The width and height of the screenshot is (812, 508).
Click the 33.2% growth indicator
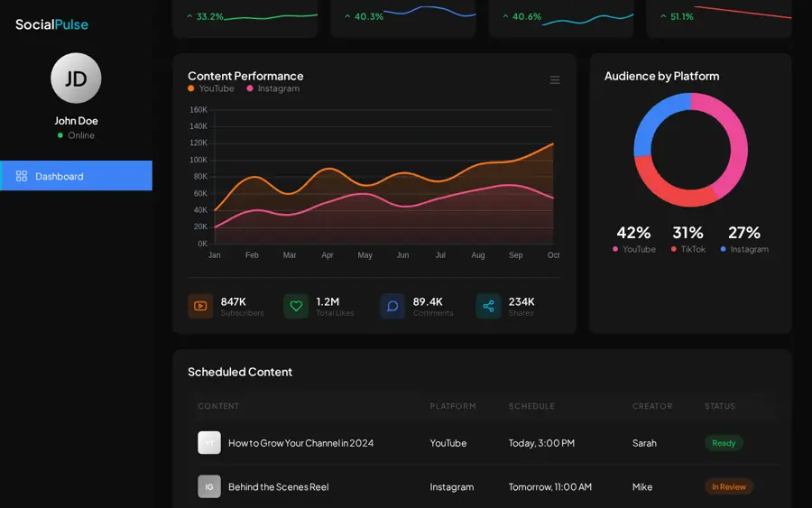205,16
